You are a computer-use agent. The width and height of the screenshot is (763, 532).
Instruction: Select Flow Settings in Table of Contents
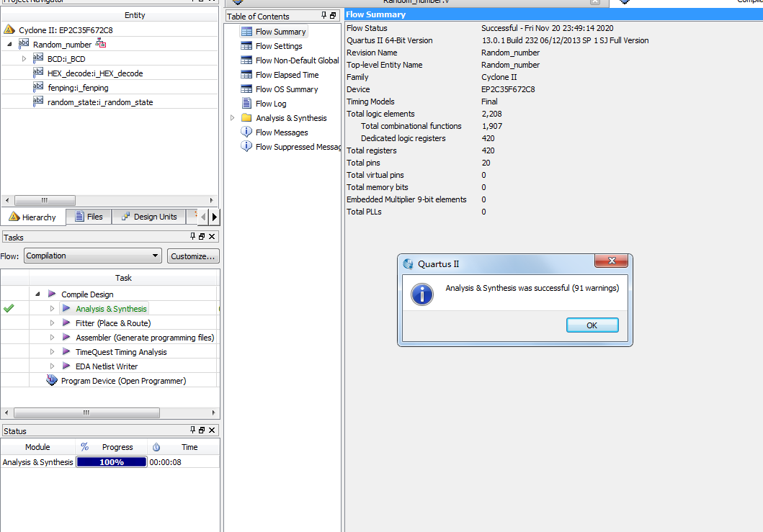click(x=279, y=46)
